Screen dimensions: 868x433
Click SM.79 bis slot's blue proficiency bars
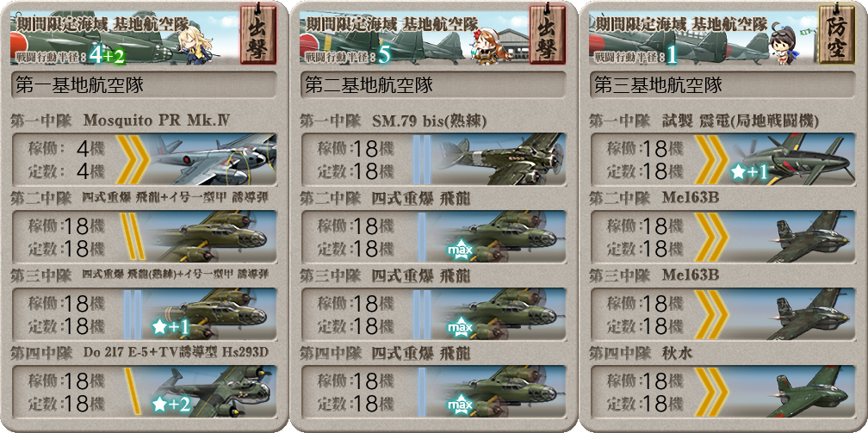(x=421, y=159)
